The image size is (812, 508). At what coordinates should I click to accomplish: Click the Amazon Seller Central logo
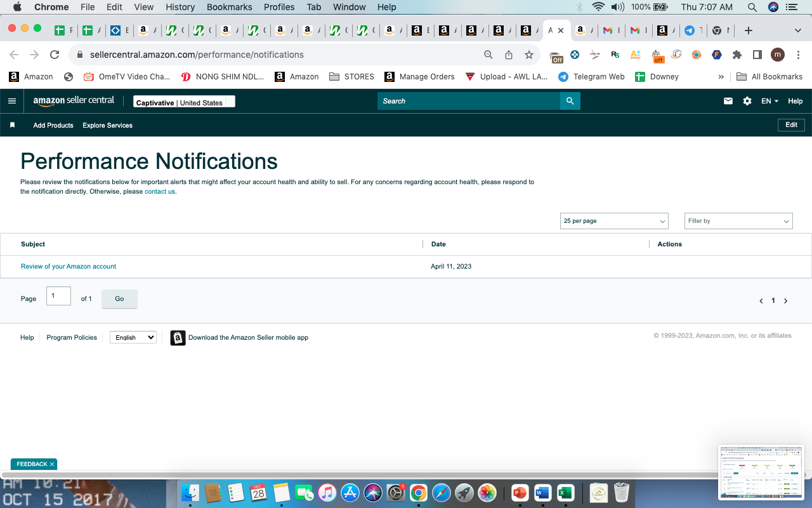[74, 101]
